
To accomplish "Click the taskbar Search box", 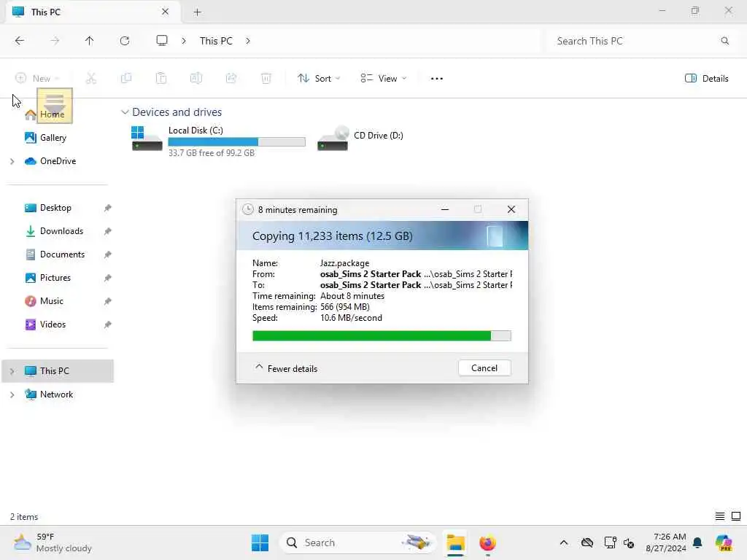I will point(357,542).
